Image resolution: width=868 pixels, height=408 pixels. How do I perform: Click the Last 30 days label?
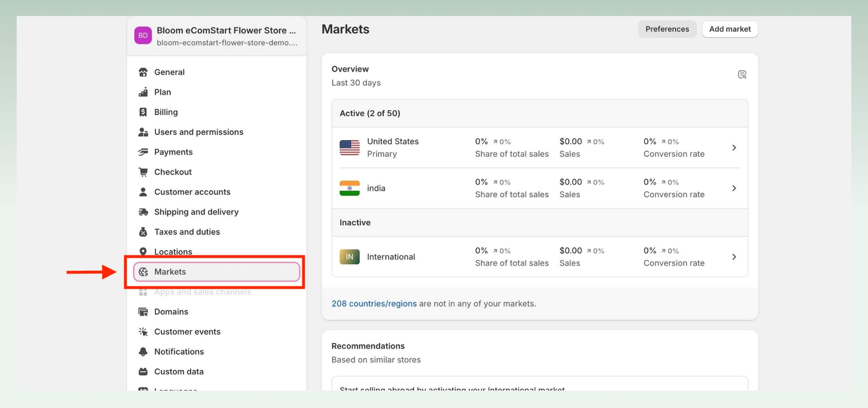coord(356,83)
